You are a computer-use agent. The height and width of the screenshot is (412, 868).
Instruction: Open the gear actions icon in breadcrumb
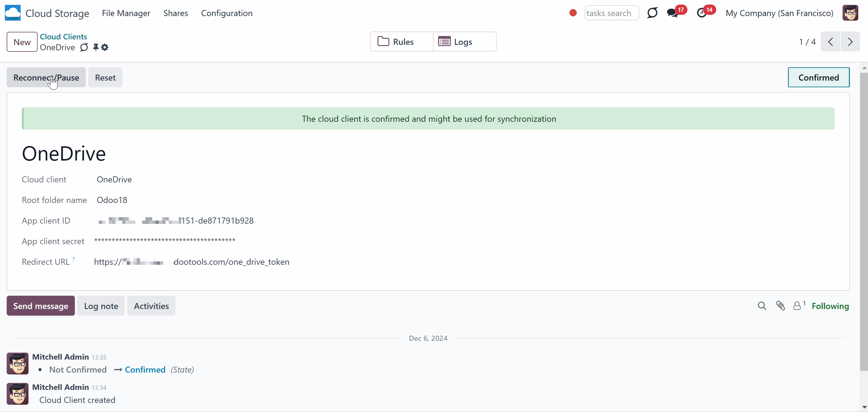pos(105,47)
